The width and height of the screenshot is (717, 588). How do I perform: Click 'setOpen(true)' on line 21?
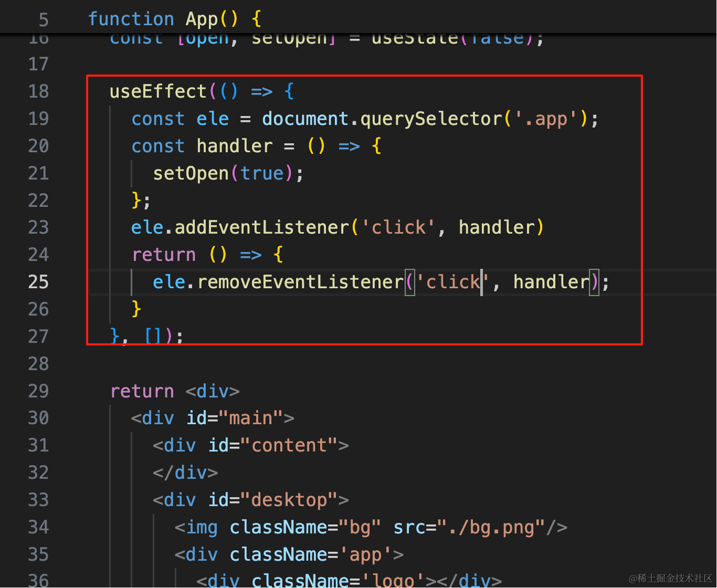pyautogui.click(x=223, y=173)
